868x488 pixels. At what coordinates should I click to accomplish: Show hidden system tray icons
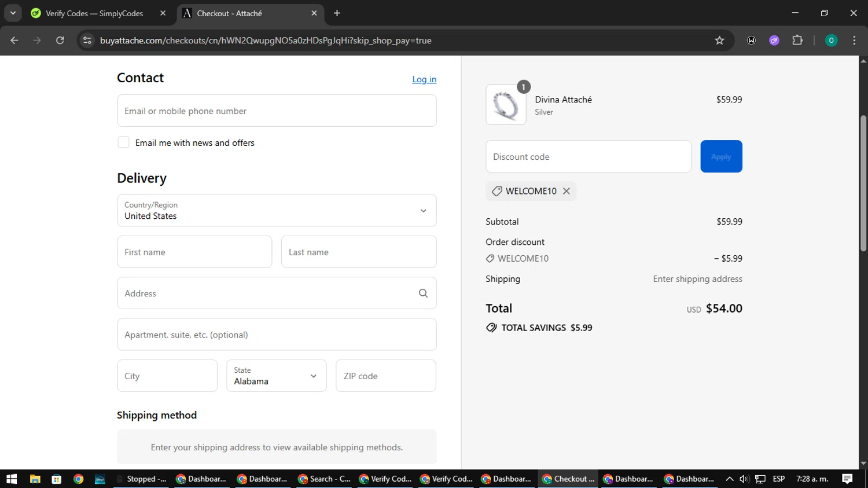point(729,479)
